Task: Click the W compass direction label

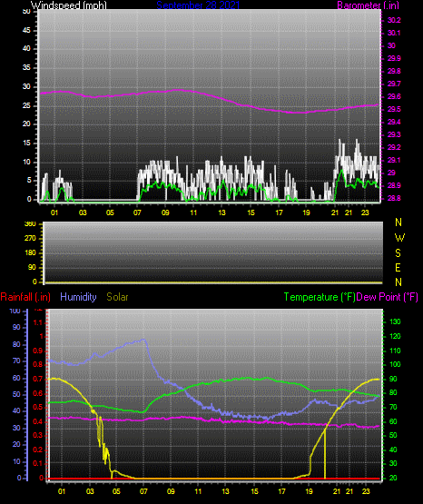Action: [x=399, y=238]
